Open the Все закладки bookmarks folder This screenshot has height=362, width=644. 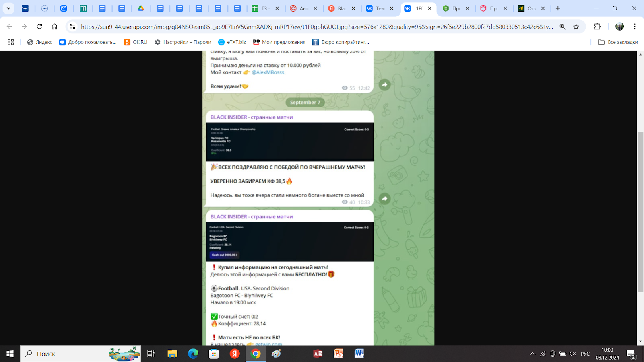click(617, 42)
